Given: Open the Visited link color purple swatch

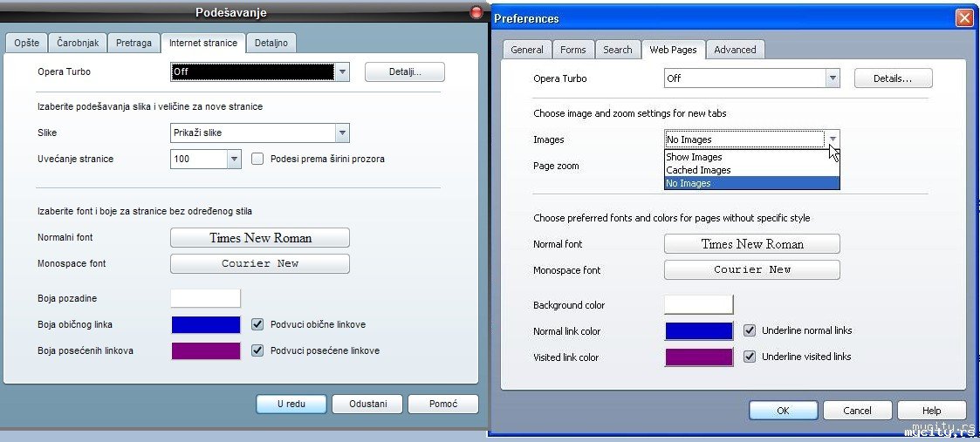Looking at the screenshot, I should coord(699,357).
